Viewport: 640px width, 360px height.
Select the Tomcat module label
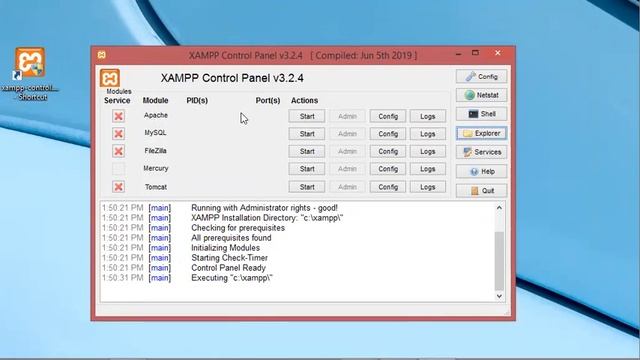point(156,187)
